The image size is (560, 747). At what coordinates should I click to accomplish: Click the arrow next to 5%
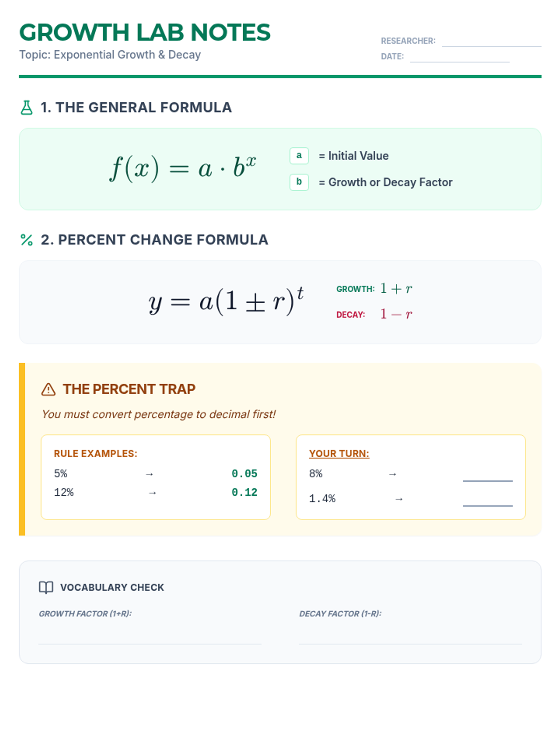pyautogui.click(x=149, y=474)
